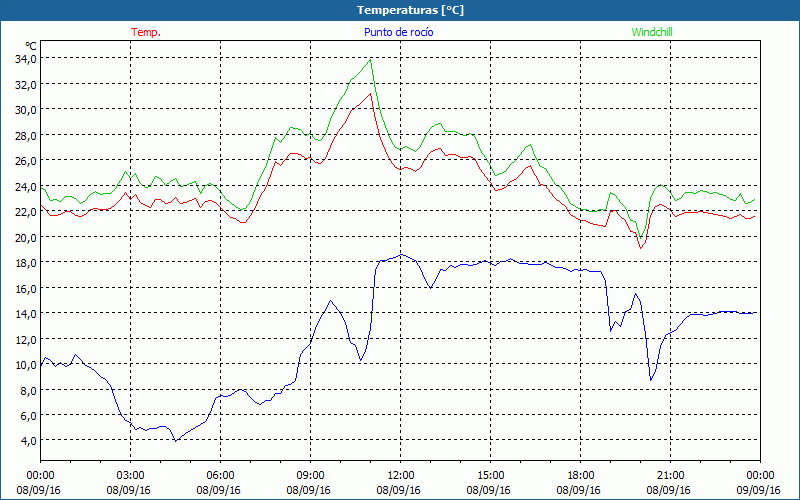The width and height of the screenshot is (800, 500).
Task: Select the blue Punto de rocío legend label
Action: [398, 32]
